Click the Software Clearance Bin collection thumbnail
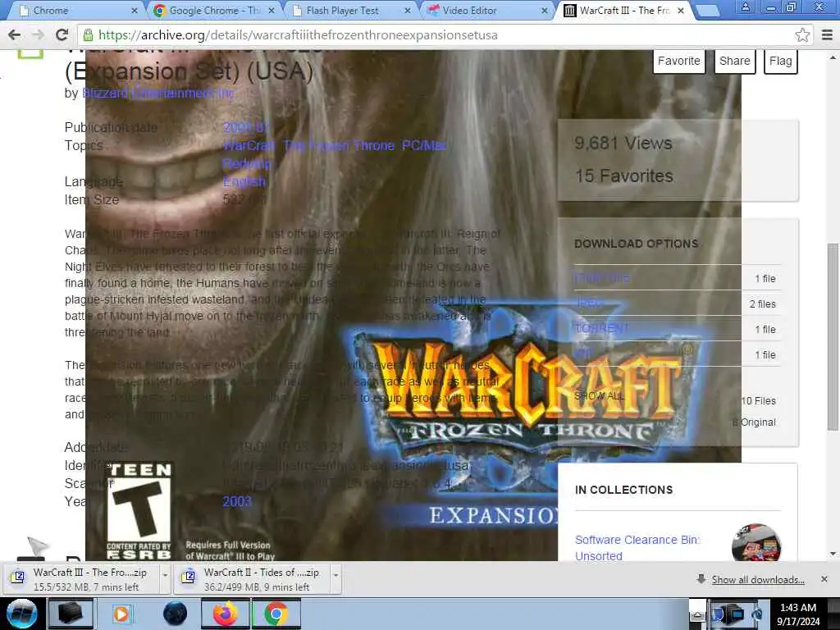Viewport: 840px width, 630px height. coord(756,543)
